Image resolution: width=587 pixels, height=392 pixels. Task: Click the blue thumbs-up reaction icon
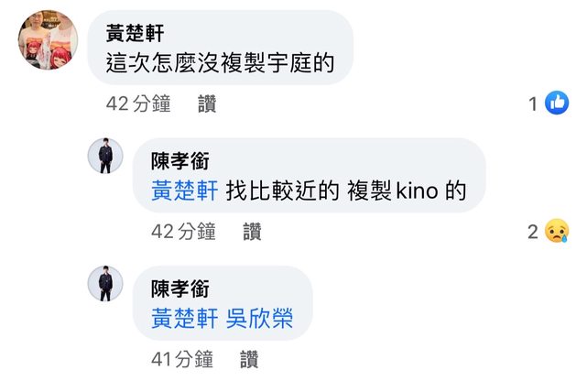point(557,103)
